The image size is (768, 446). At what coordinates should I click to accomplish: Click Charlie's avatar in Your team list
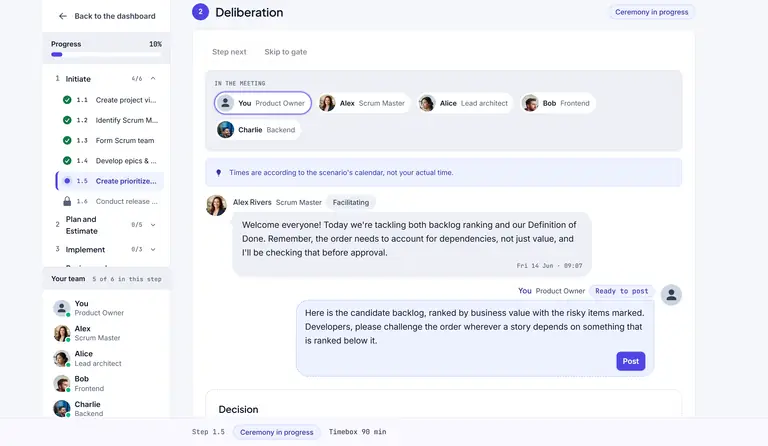click(x=62, y=409)
